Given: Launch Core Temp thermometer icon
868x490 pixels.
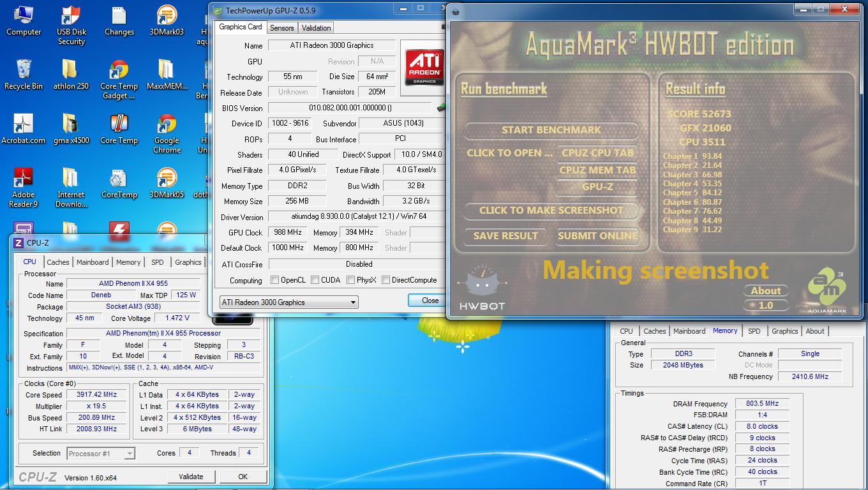Looking at the screenshot, I should (119, 129).
